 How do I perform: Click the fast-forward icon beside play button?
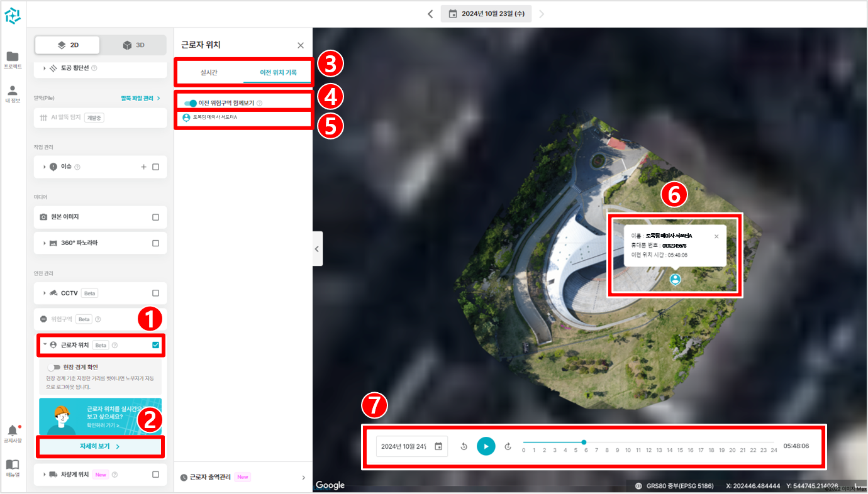[x=508, y=446]
